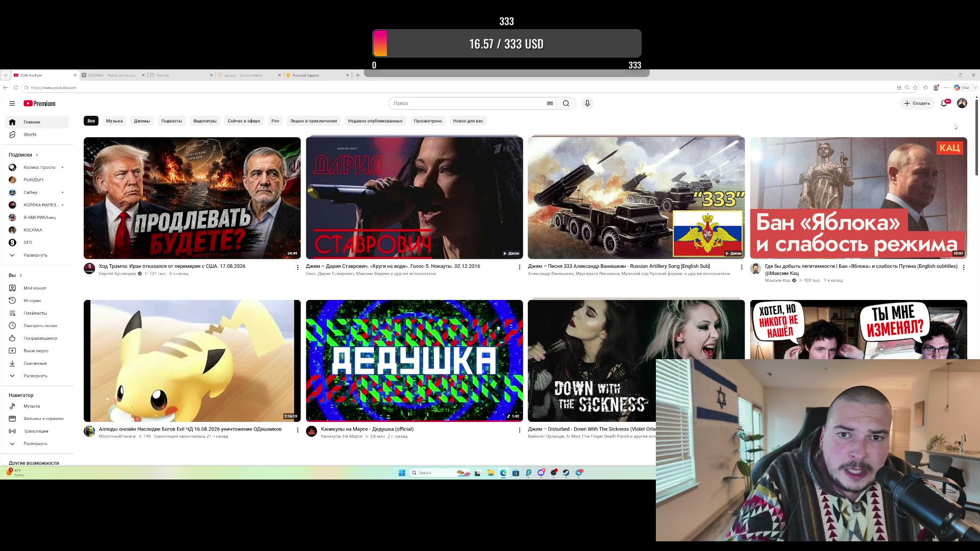Expand the 'Вы' section items (Развернуть)
Image resolution: width=980 pixels, height=551 pixels.
tap(35, 376)
